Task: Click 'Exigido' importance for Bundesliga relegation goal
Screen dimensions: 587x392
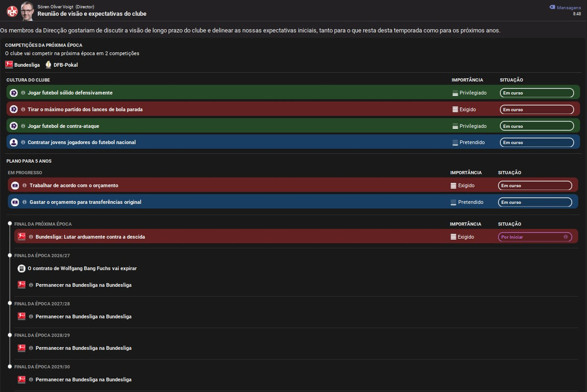Action: (462, 237)
